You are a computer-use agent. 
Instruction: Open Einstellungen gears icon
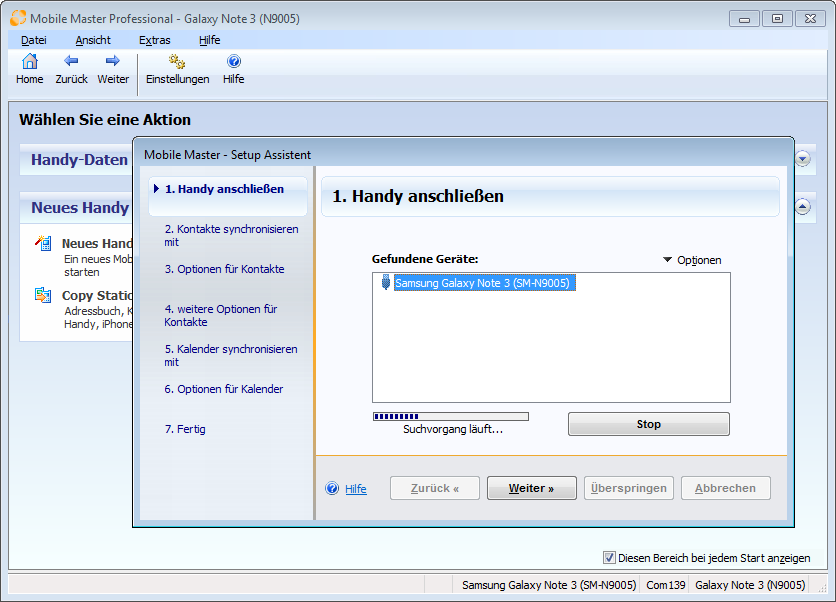point(177,62)
